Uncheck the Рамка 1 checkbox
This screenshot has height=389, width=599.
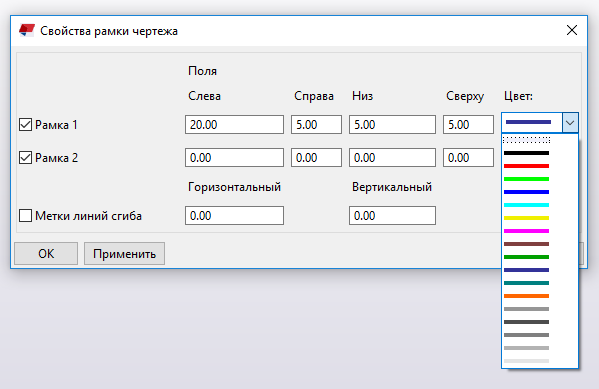tap(25, 125)
